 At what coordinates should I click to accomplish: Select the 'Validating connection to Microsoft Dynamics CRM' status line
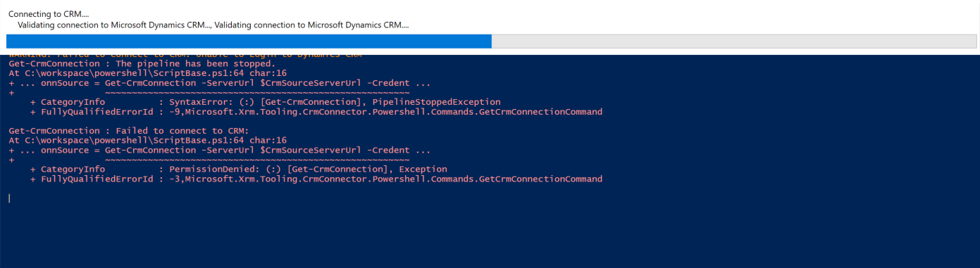coord(213,25)
